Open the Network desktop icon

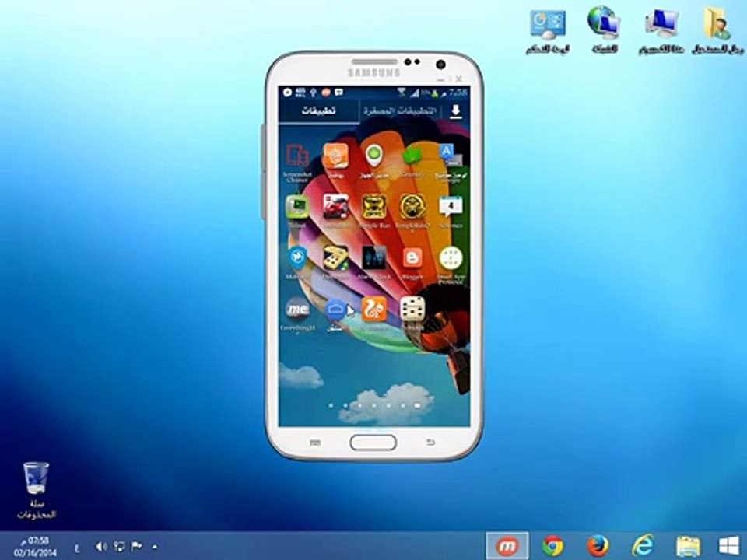coord(605,30)
